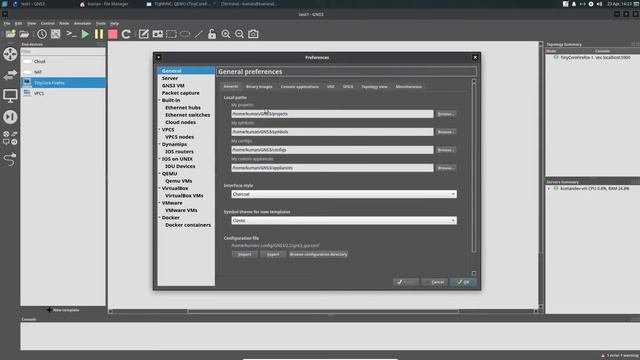
Task: Open the File menu
Action: point(7,23)
